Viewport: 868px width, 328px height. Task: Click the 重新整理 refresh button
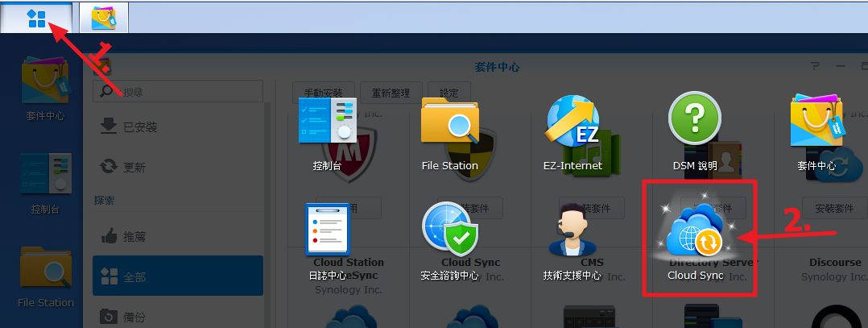391,92
